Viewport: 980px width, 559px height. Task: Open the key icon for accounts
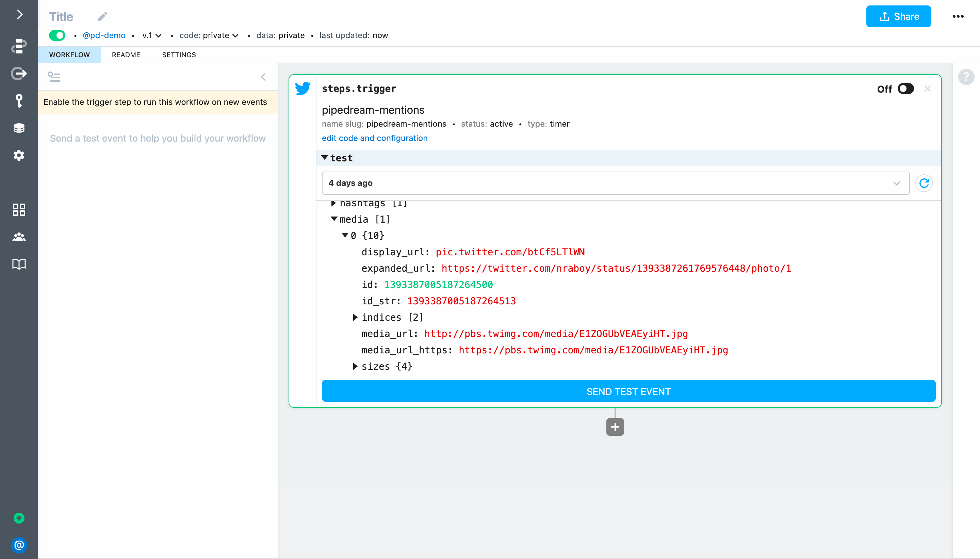coord(19,100)
